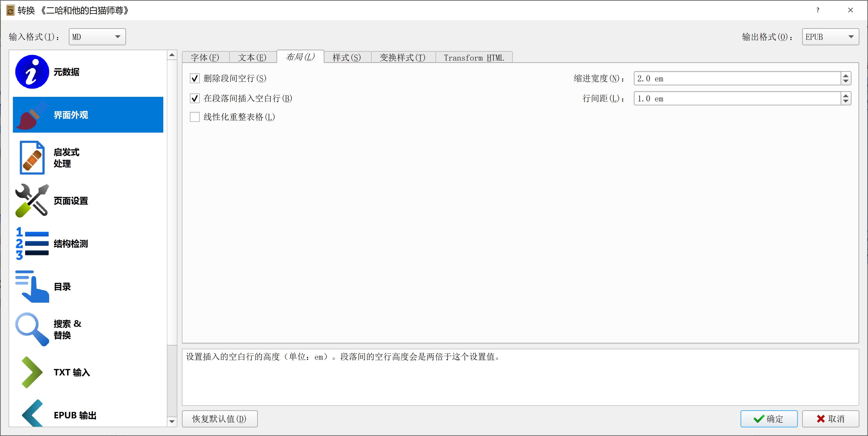Select the 界面外观 sidebar icon

32,114
